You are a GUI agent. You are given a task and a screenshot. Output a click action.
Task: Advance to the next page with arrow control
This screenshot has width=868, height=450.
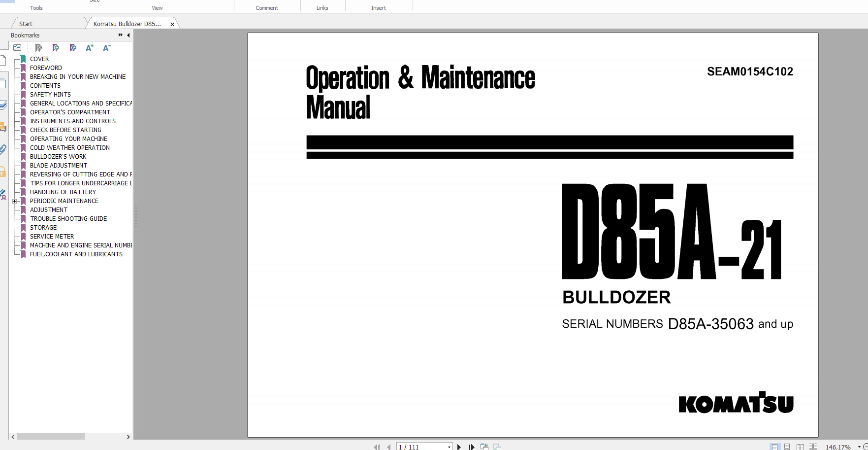tap(459, 447)
